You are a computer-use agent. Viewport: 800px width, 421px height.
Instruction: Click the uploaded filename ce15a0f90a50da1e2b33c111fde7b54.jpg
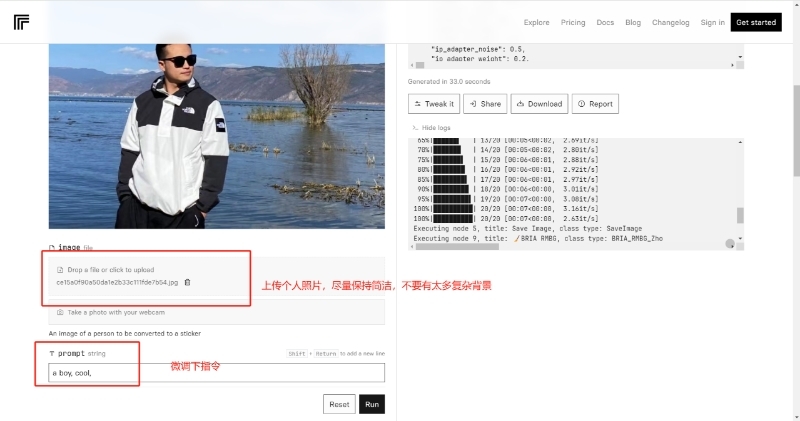coord(117,282)
